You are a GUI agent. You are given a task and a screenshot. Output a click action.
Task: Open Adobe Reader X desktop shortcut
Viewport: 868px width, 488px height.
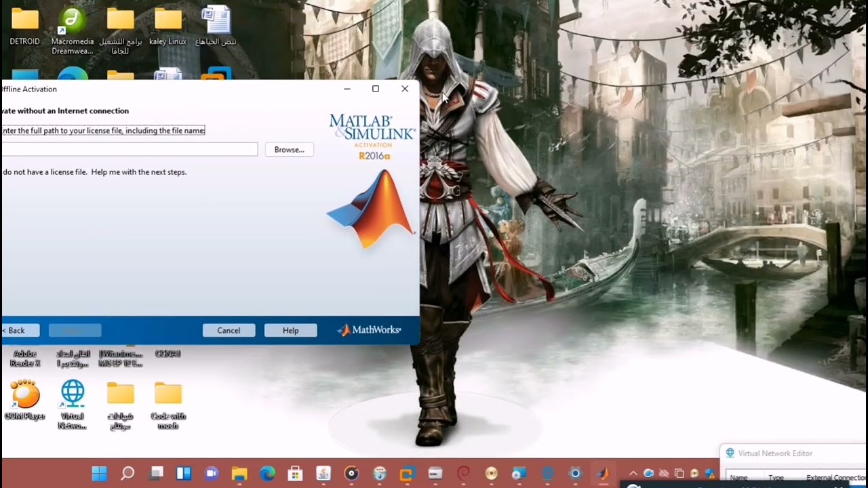click(25, 358)
